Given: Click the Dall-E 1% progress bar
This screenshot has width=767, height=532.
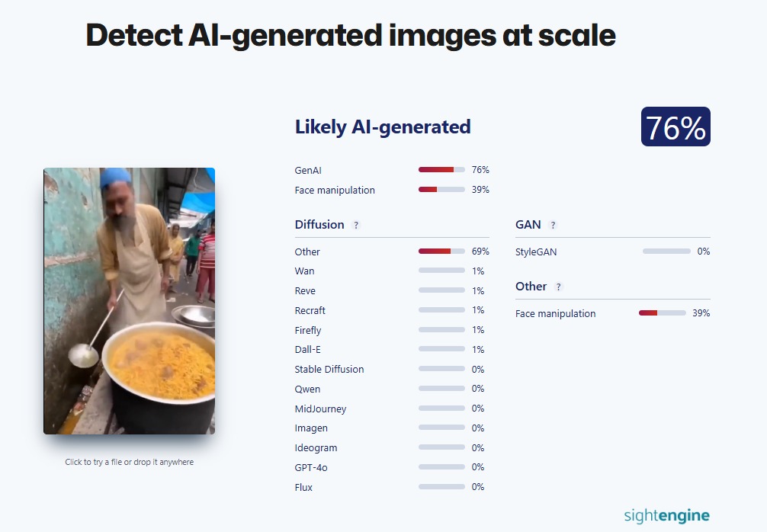Looking at the screenshot, I should (441, 350).
